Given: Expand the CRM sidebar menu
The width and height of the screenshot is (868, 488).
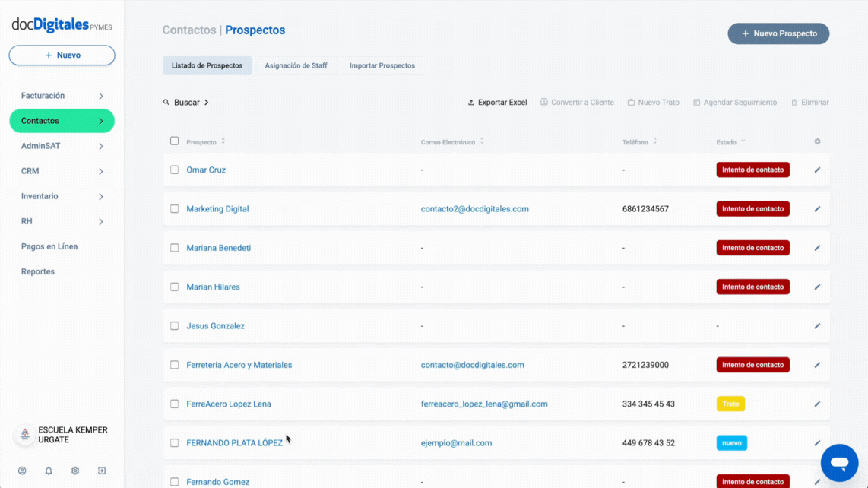Looking at the screenshot, I should pyautogui.click(x=62, y=171).
